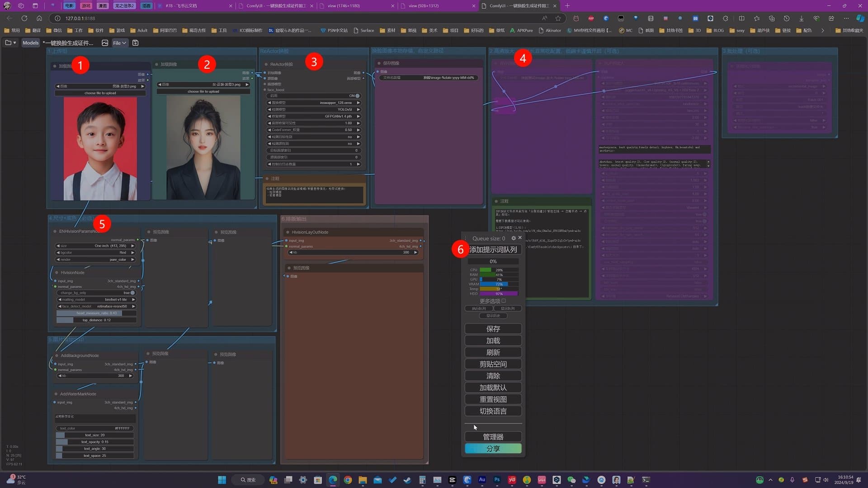Click Edge browser favorites star icon

click(x=558, y=19)
